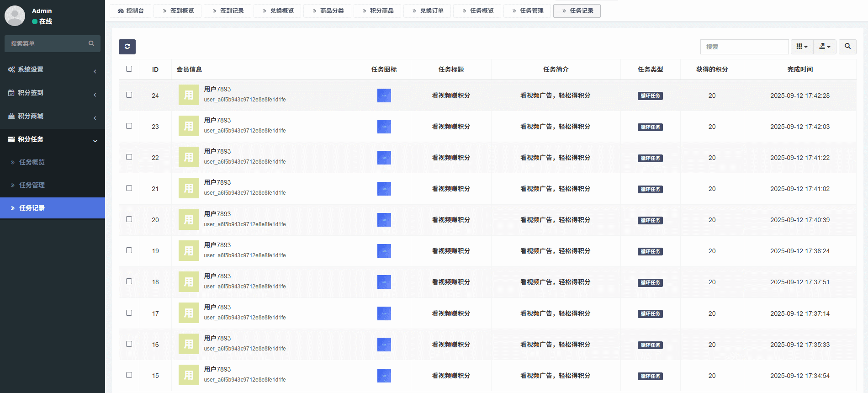Check the checkbox for record ID 23

pyautogui.click(x=129, y=126)
